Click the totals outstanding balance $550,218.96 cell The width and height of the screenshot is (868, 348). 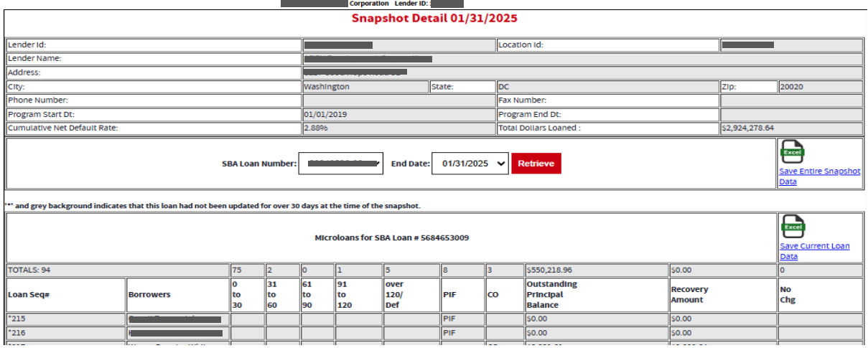[x=596, y=271]
